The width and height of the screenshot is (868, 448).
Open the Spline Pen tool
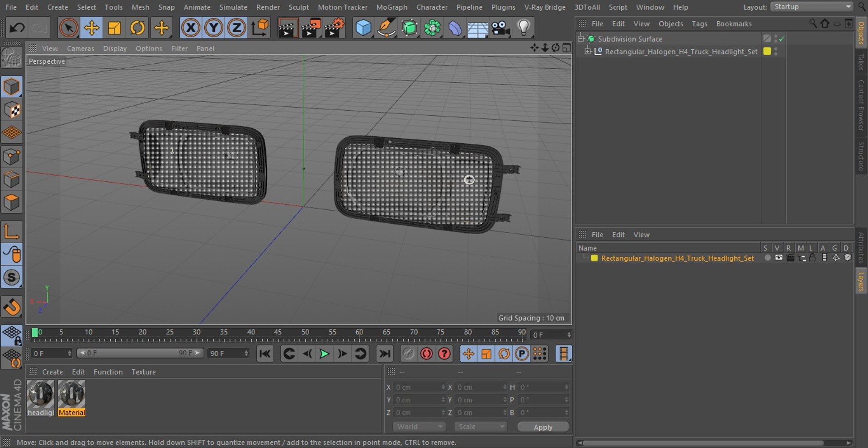(386, 28)
